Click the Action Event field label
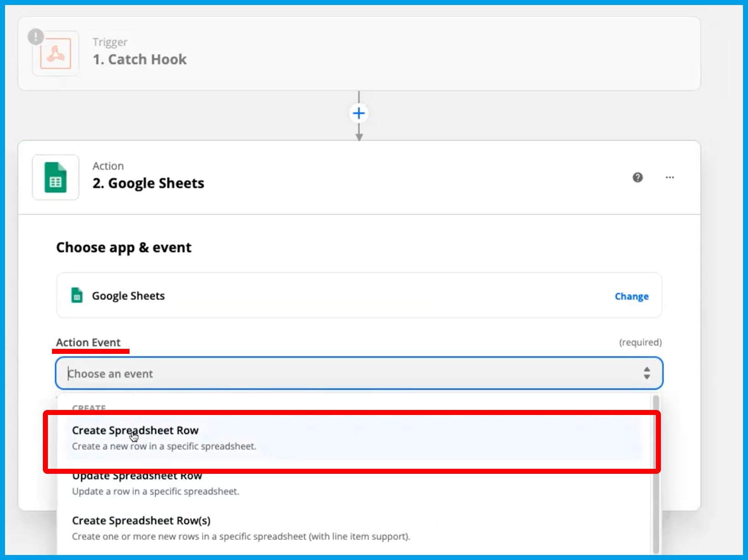Screen dimensions: 748x560 (x=88, y=342)
